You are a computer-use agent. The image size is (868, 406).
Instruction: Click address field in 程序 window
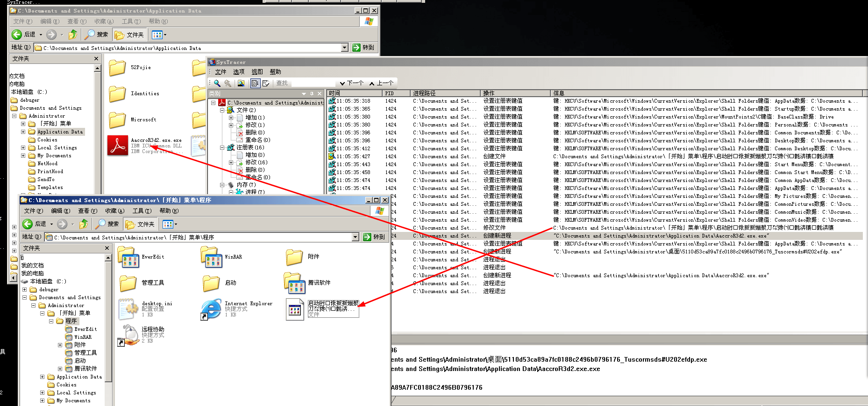(198, 238)
